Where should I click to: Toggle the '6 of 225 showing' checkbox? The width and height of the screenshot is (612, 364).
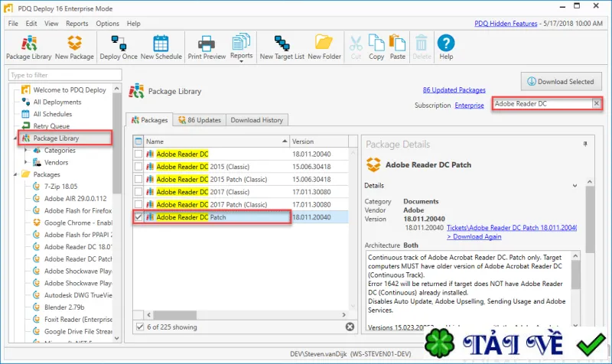click(140, 327)
